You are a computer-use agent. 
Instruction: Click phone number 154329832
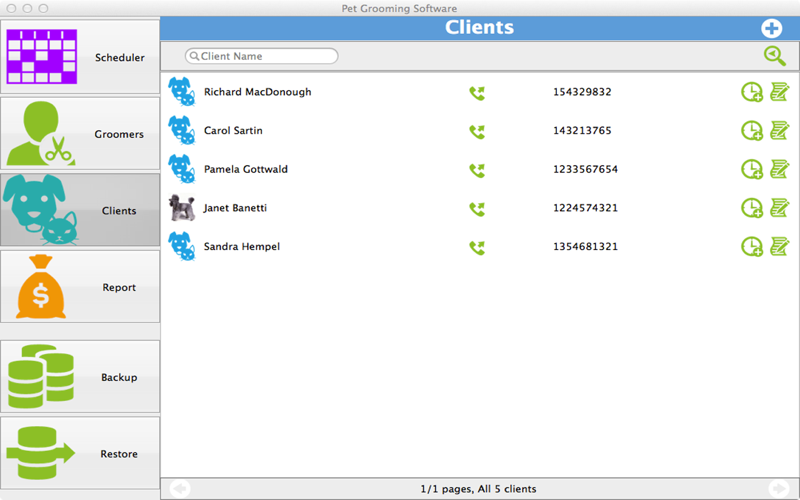click(x=582, y=92)
